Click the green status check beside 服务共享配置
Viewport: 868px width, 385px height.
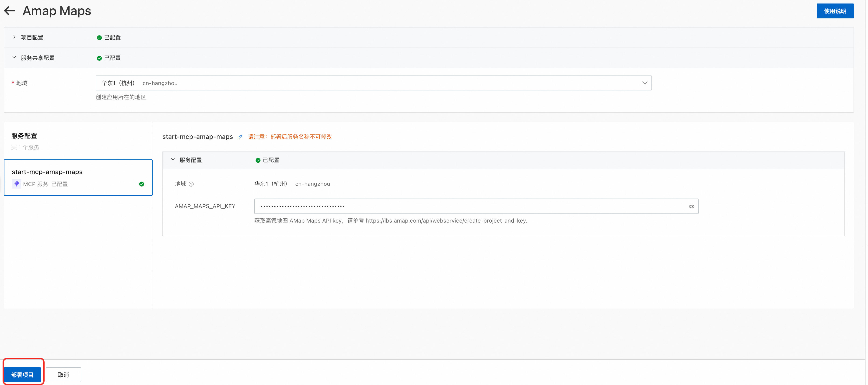coord(99,58)
